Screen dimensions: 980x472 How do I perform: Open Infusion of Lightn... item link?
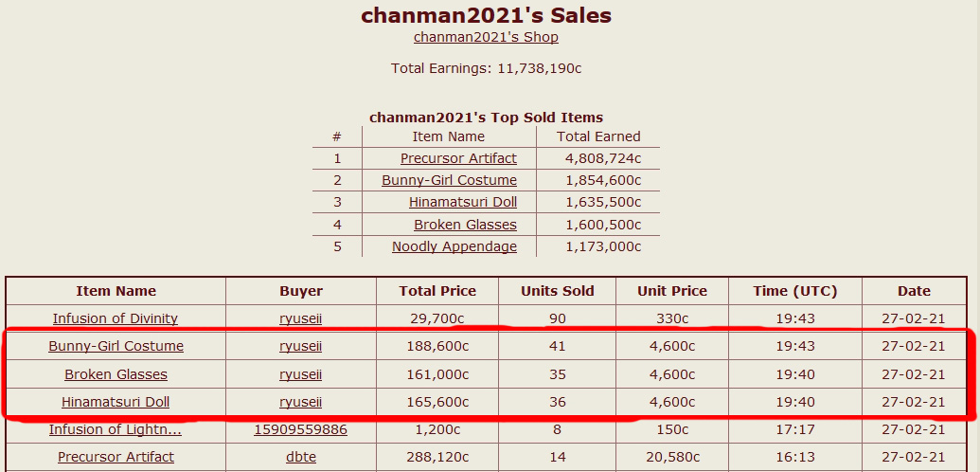click(x=116, y=429)
